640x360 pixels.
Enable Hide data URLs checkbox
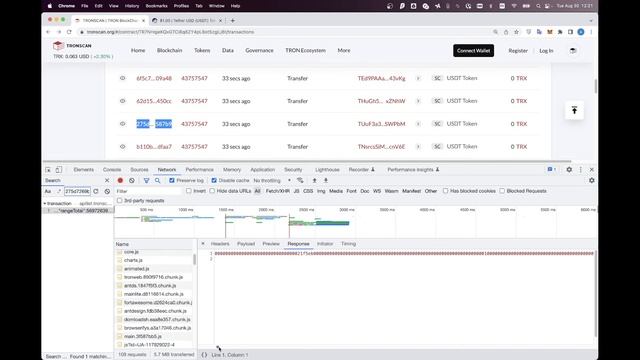pyautogui.click(x=212, y=191)
